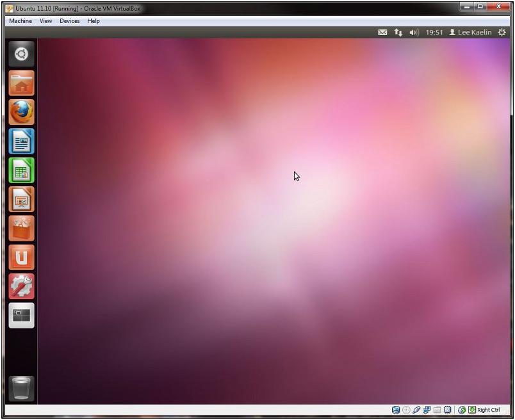Click the hard disk activity status icon
Viewport: 515px width, 420px height.
(x=396, y=410)
